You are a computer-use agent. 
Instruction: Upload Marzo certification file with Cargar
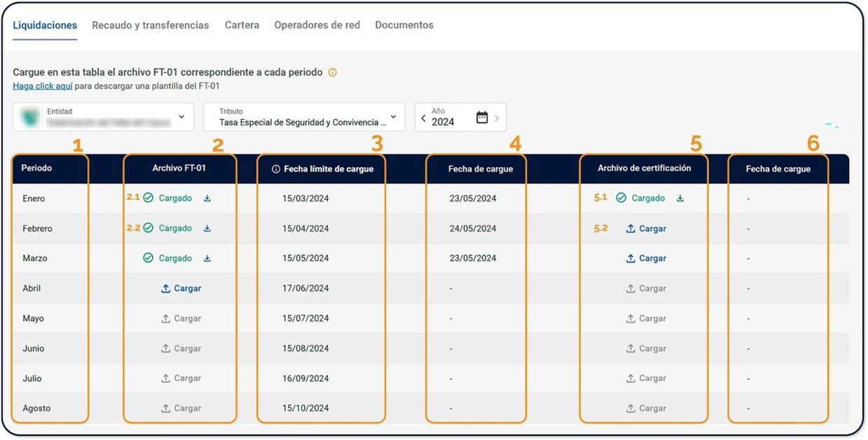click(645, 259)
